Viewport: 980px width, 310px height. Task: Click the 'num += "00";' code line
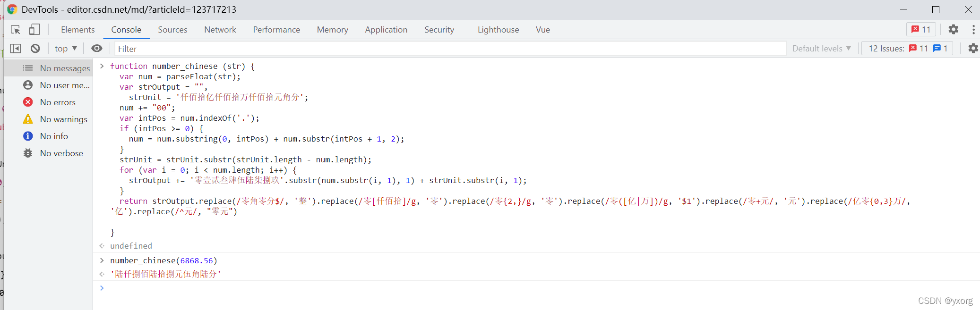[147, 108]
